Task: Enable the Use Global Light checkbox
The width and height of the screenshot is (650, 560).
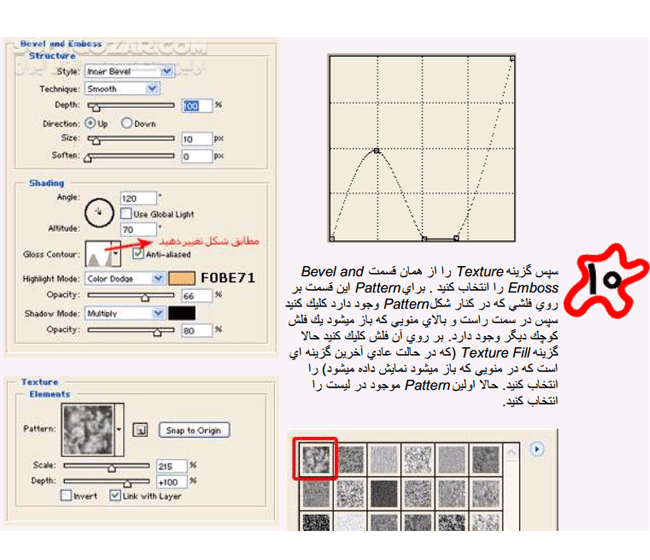Action: click(x=125, y=213)
